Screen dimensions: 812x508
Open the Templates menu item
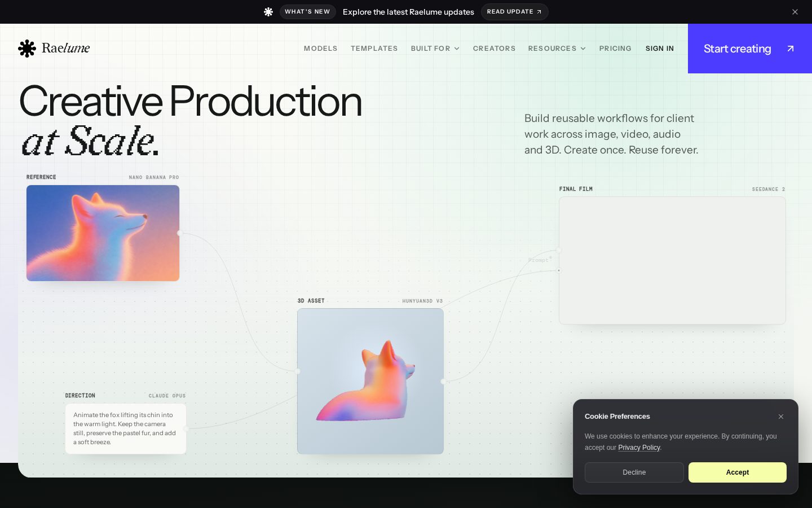coord(374,49)
